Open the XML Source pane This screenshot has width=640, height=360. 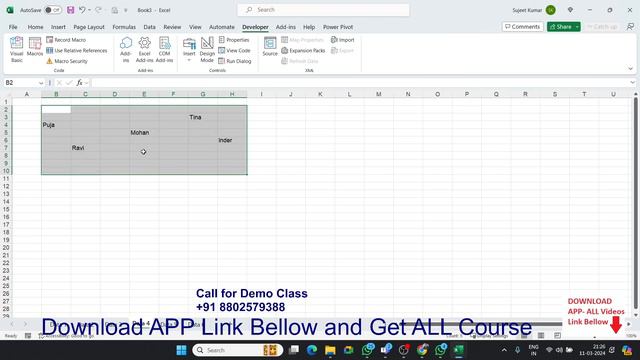(x=270, y=47)
